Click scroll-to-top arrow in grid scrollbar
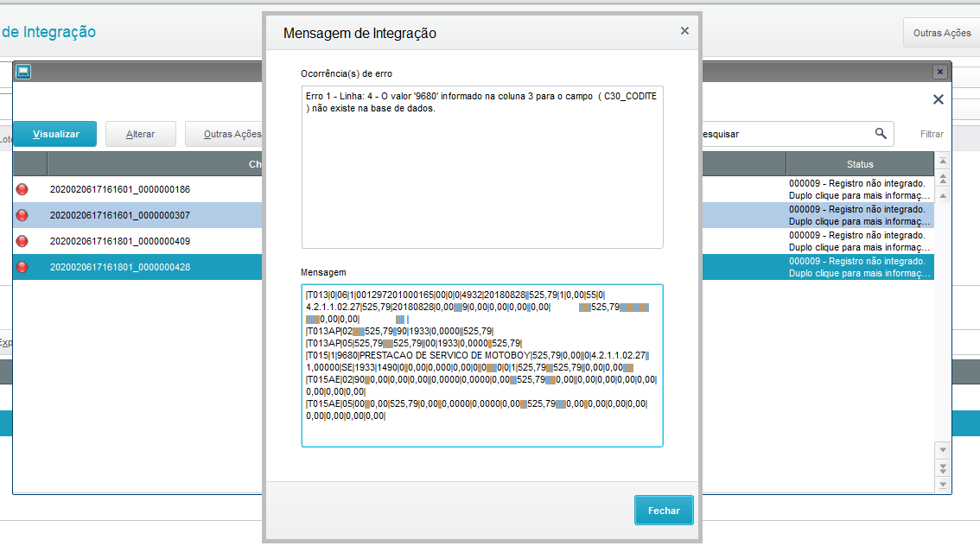 coord(943,162)
